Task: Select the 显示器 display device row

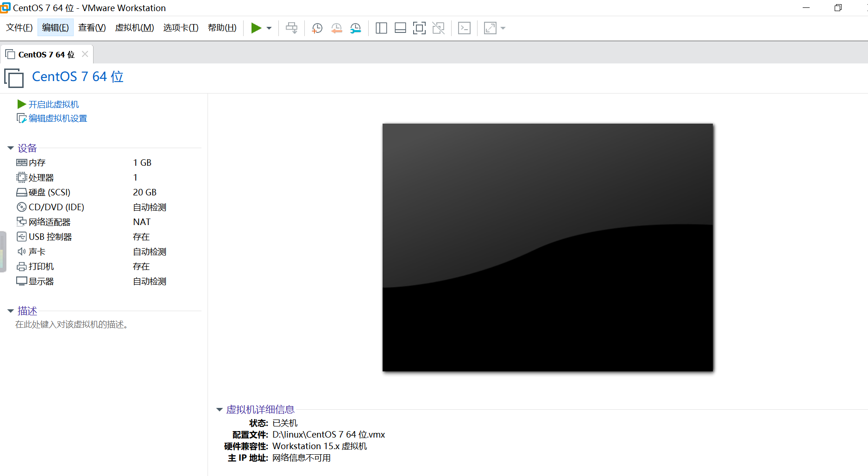Action: coord(108,281)
